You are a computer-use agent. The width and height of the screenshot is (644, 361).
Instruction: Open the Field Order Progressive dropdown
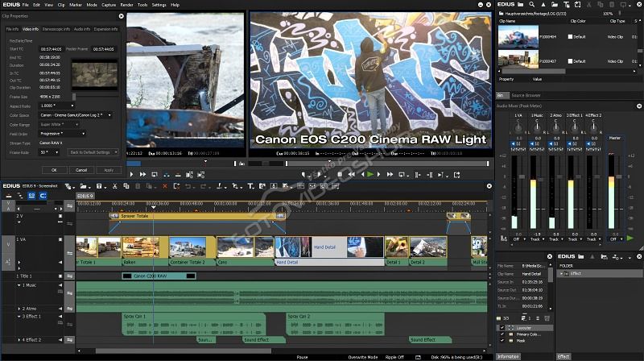tap(63, 134)
